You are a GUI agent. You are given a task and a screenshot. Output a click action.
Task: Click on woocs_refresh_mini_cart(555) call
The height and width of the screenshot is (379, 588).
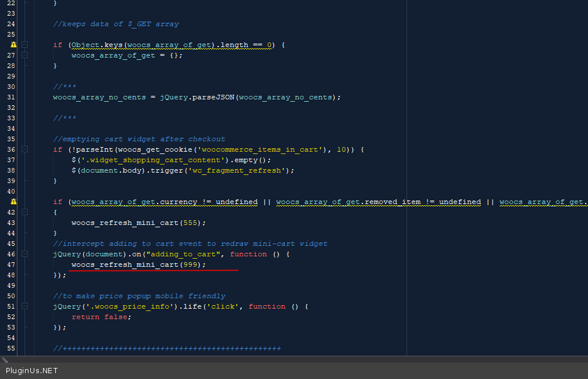pos(138,223)
